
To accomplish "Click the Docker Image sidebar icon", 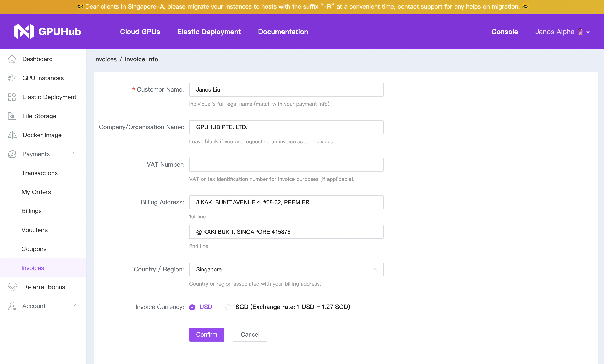I will coord(12,135).
